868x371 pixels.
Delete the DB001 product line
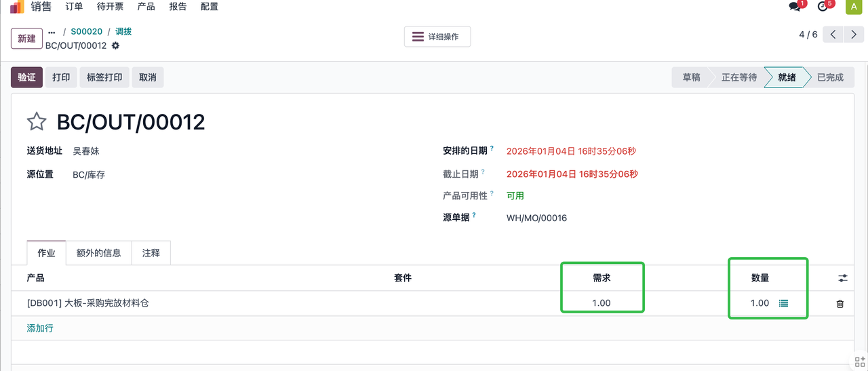point(840,304)
